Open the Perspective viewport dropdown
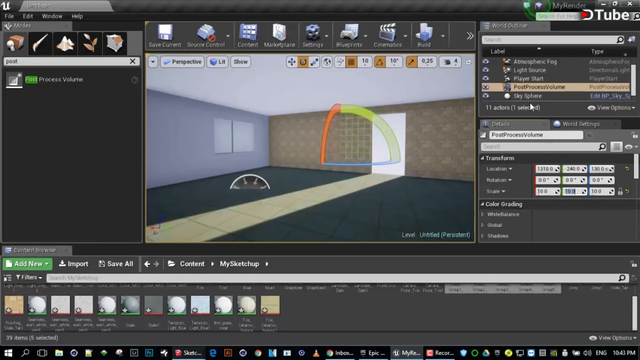The width and height of the screenshot is (640, 360). coord(182,62)
